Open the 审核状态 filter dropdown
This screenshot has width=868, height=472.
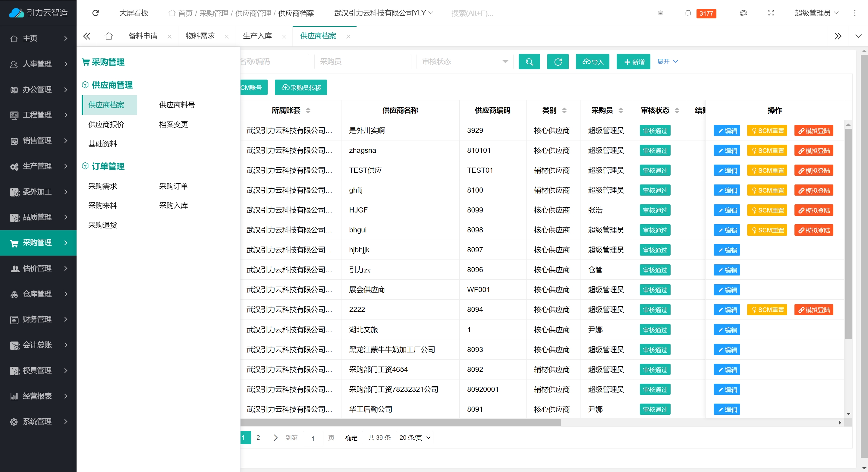(465, 62)
